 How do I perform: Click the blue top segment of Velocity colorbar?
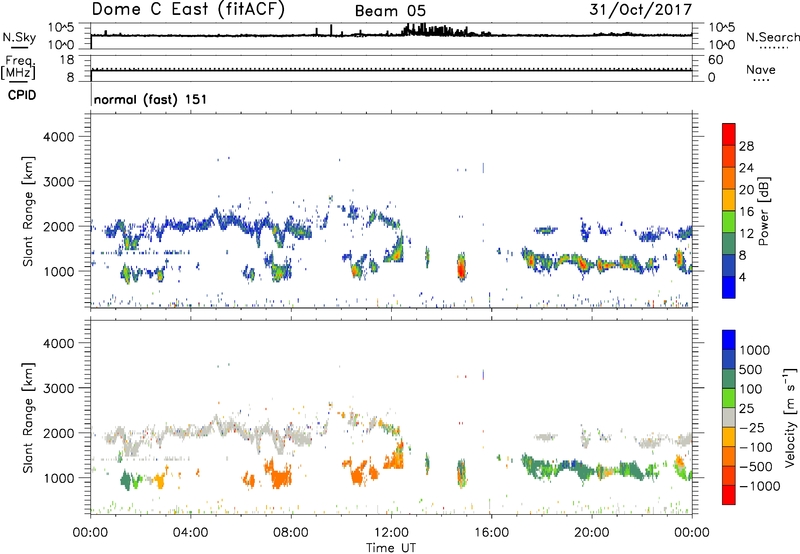[729, 340]
